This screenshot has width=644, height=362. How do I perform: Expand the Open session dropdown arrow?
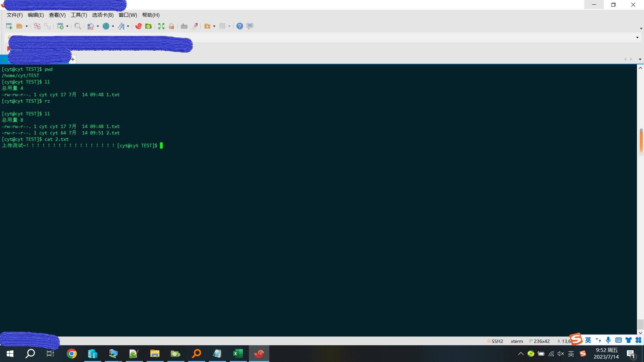(x=27, y=26)
